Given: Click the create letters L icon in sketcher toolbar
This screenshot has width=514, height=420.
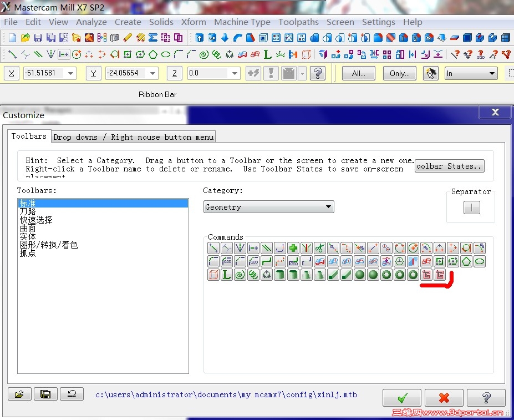Looking at the screenshot, I should (x=267, y=54).
